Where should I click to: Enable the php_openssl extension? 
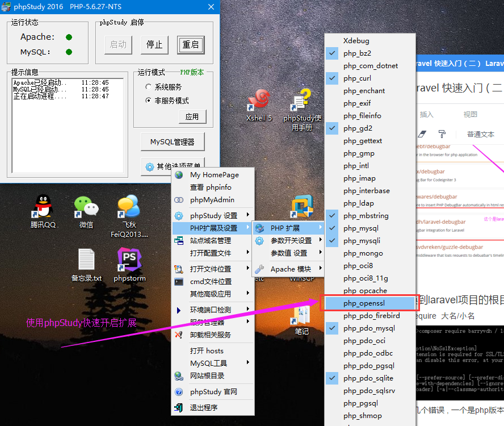(368, 303)
